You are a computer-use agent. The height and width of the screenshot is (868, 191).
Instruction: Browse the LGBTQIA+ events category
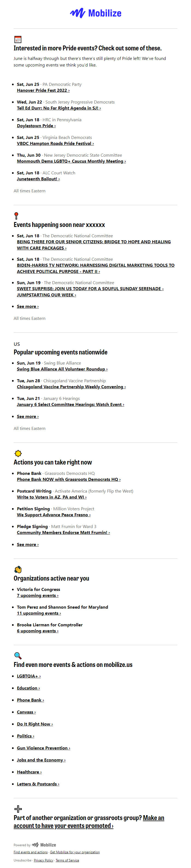coord(29,676)
